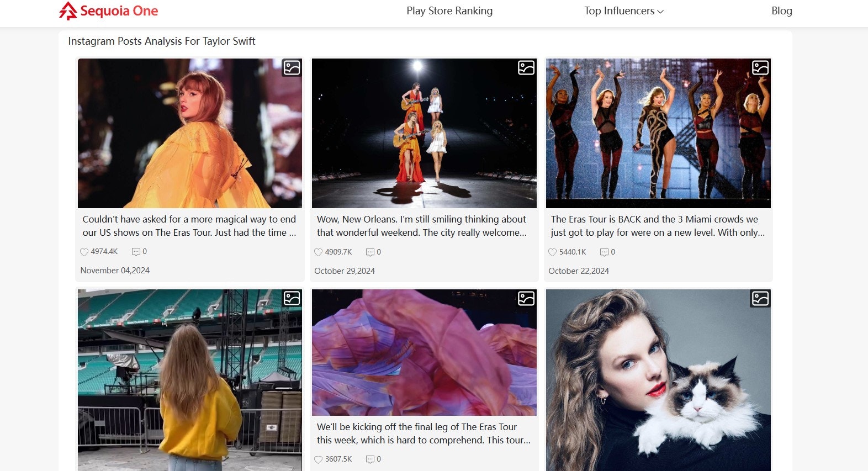The height and width of the screenshot is (471, 868).
Task: Click the 4909.7K likes count
Action: pyautogui.click(x=338, y=252)
